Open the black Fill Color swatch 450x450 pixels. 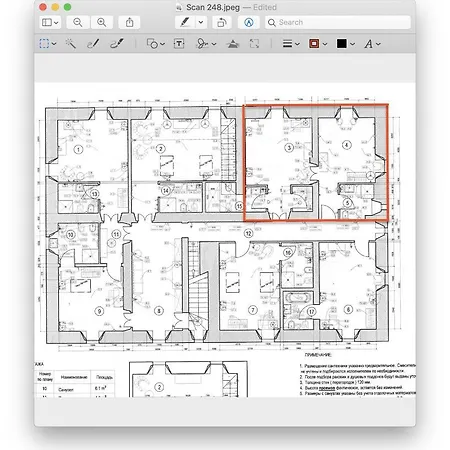point(345,44)
